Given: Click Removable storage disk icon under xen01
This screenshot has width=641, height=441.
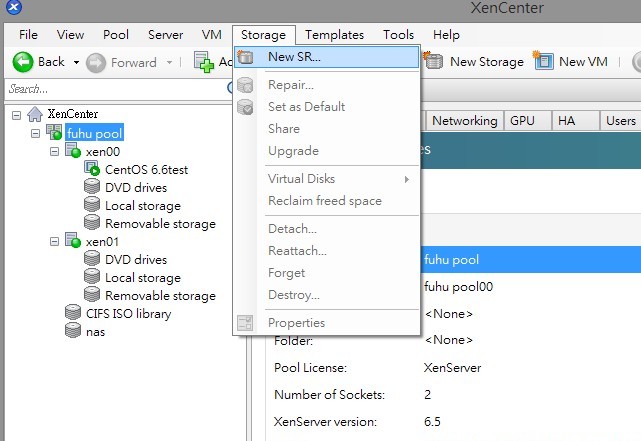Looking at the screenshot, I should 92,295.
